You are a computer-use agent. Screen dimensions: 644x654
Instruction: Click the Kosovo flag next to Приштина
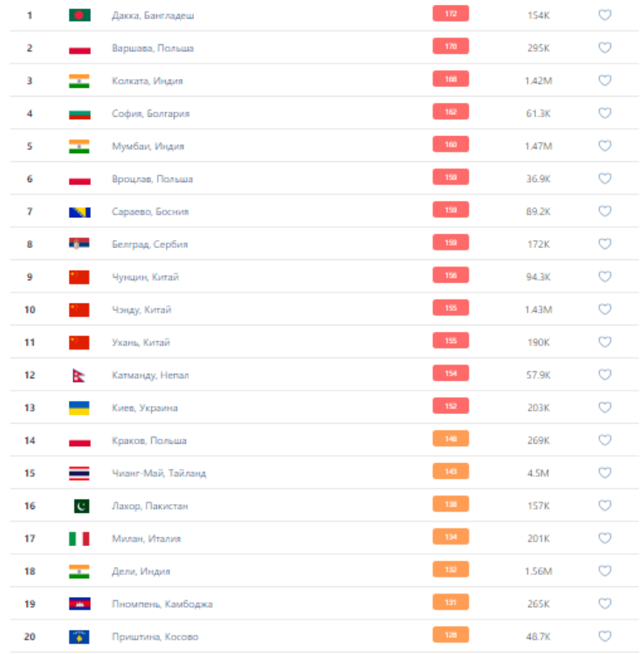point(79,636)
